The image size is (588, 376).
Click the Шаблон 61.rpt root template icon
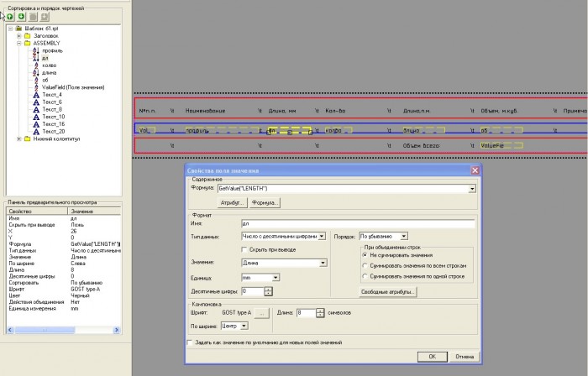pyautogui.click(x=18, y=29)
